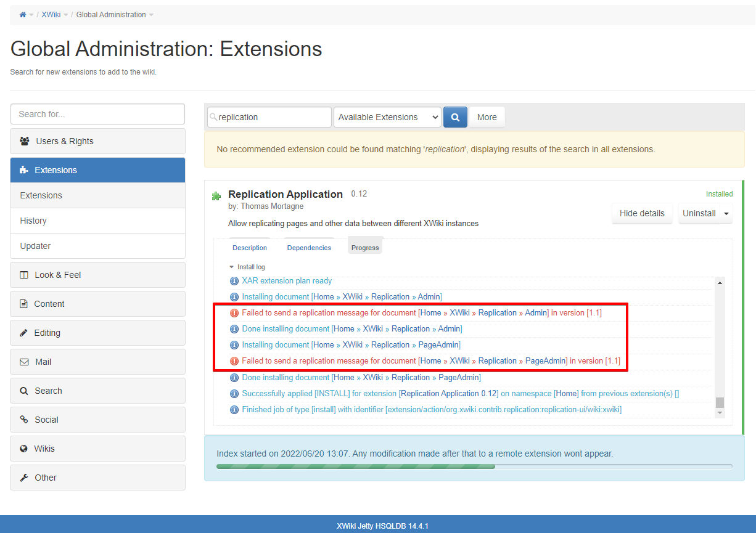Open the Available Extensions dropdown
756x533 pixels.
tap(387, 117)
